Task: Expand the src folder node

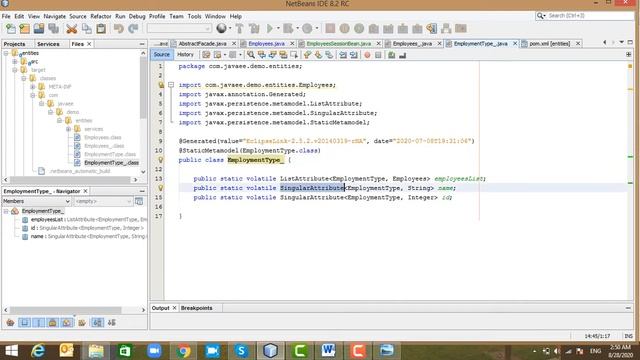Action: [15, 62]
